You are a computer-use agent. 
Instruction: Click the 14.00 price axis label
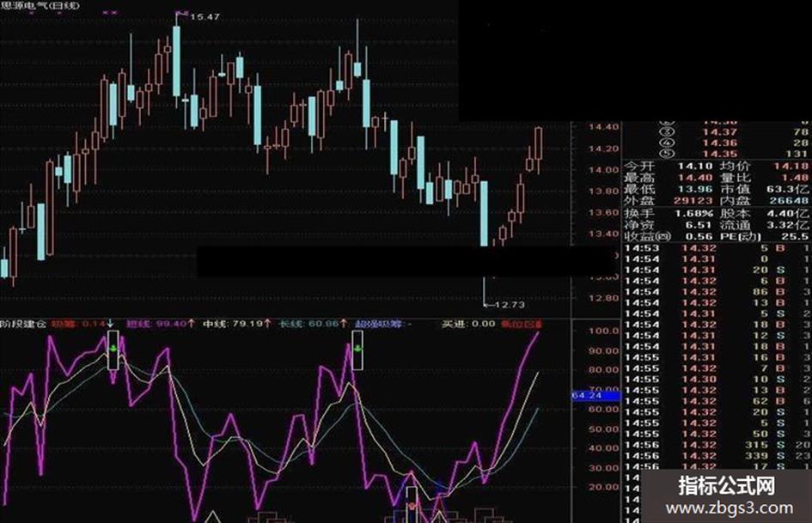click(x=603, y=170)
